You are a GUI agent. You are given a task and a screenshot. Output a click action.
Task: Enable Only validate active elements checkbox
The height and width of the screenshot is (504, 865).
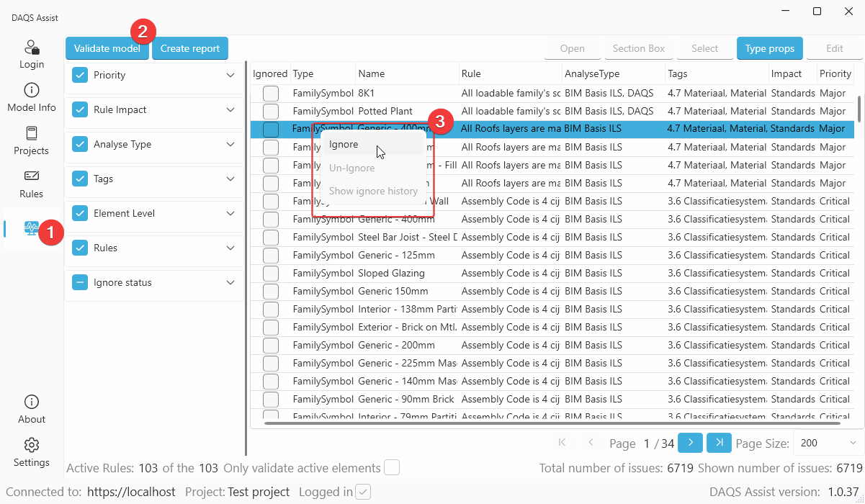tap(391, 468)
